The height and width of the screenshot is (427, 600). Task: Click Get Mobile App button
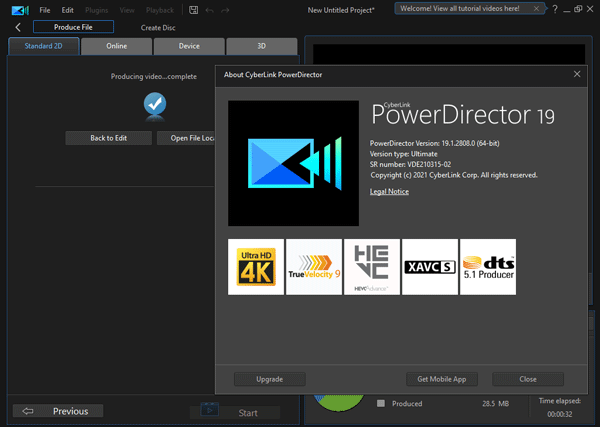point(443,379)
